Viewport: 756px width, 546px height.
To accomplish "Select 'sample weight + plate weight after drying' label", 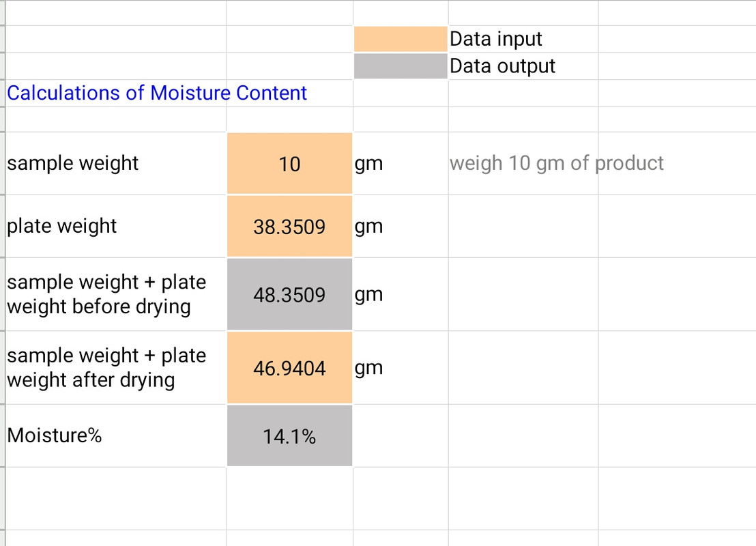I will [x=106, y=368].
